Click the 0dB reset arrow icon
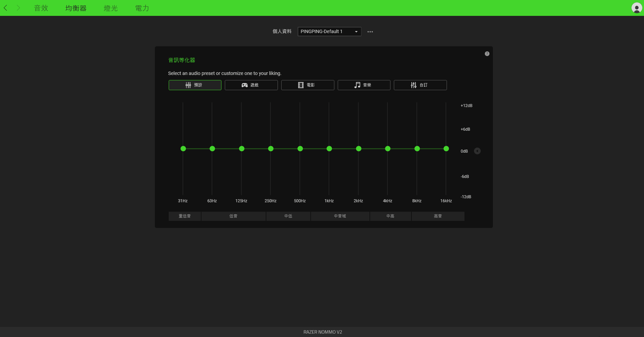The height and width of the screenshot is (337, 644). (x=477, y=151)
